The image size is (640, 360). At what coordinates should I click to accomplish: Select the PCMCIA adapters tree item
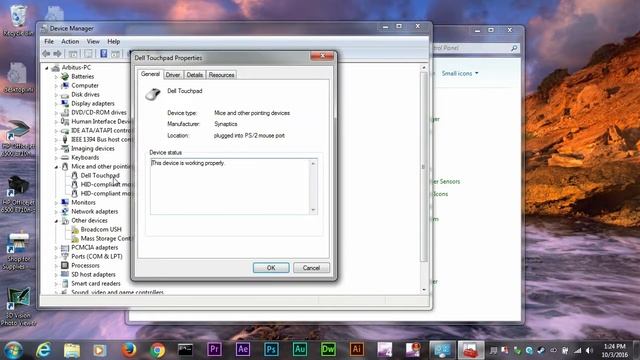tap(94, 247)
